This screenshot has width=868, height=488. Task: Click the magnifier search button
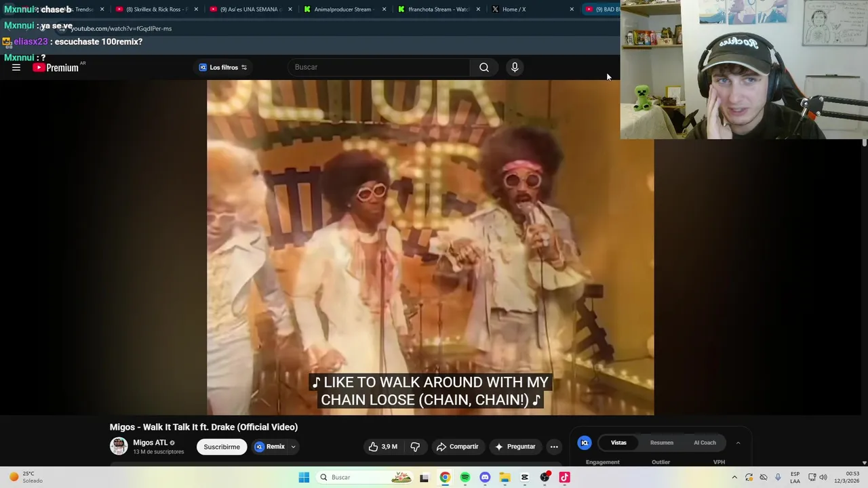click(484, 67)
